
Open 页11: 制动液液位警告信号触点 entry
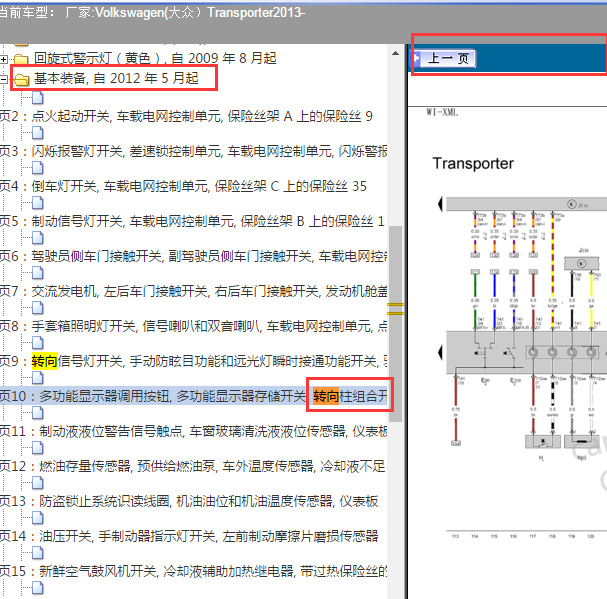194,431
